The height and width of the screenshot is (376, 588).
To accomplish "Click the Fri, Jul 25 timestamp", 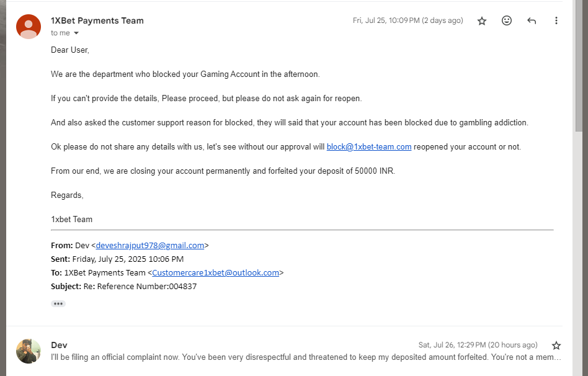I will (408, 20).
